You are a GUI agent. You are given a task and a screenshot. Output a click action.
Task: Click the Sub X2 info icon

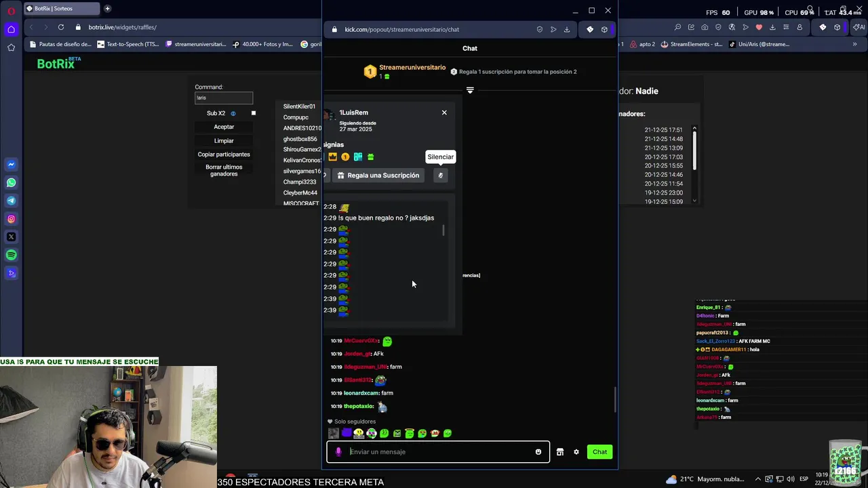coord(233,113)
